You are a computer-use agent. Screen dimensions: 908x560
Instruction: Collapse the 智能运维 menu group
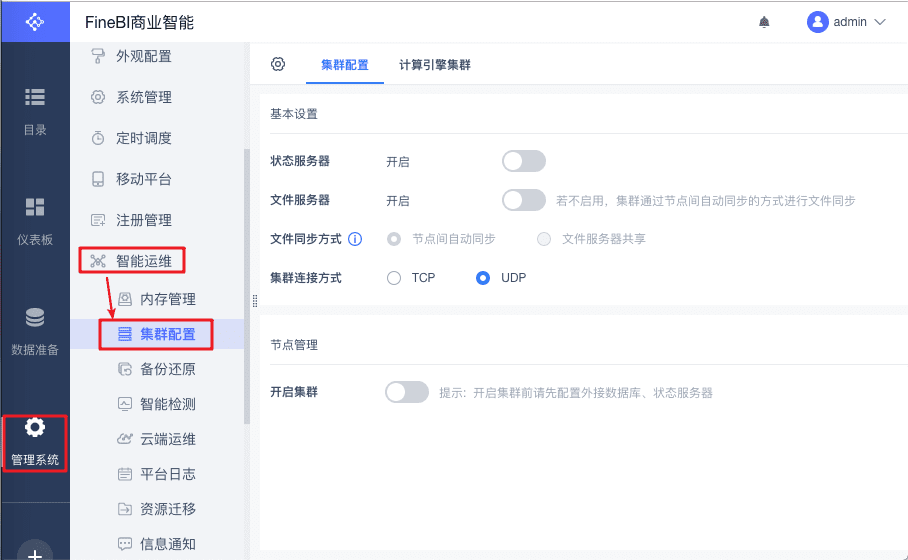144,261
